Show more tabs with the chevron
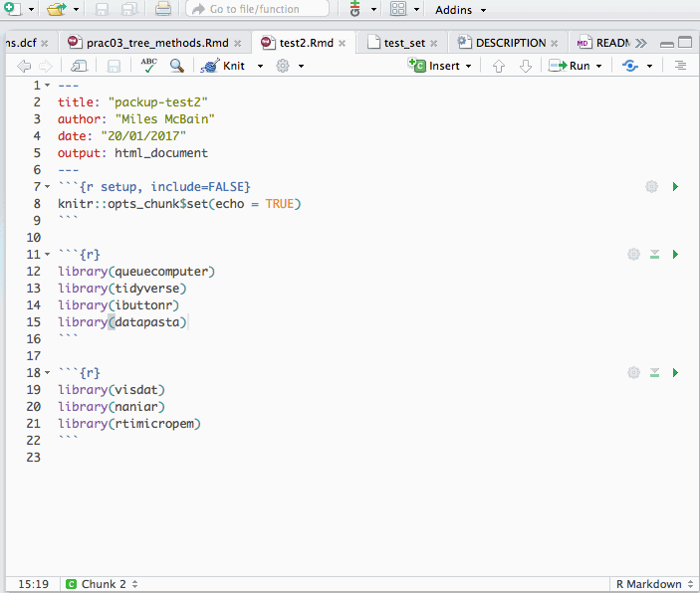 (641, 43)
